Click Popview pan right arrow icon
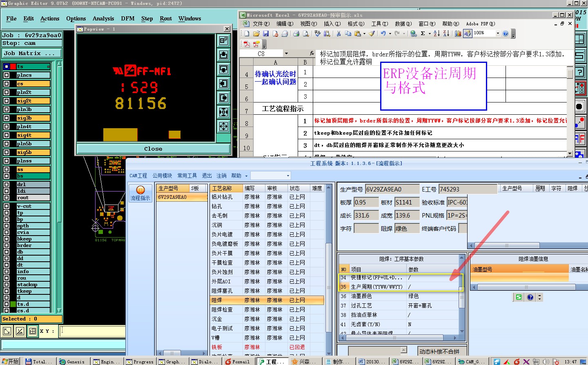Viewport: 588px width, 365px height. [x=223, y=98]
